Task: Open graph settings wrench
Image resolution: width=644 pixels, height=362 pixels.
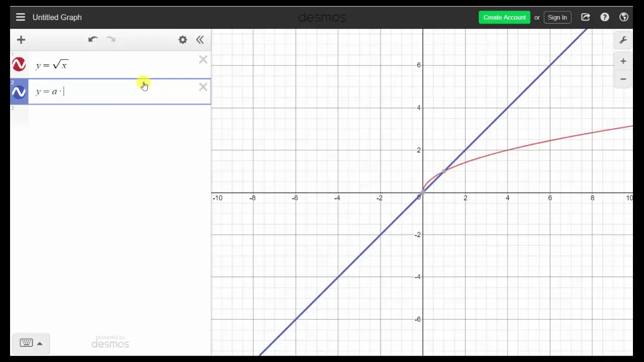Action: click(x=623, y=40)
